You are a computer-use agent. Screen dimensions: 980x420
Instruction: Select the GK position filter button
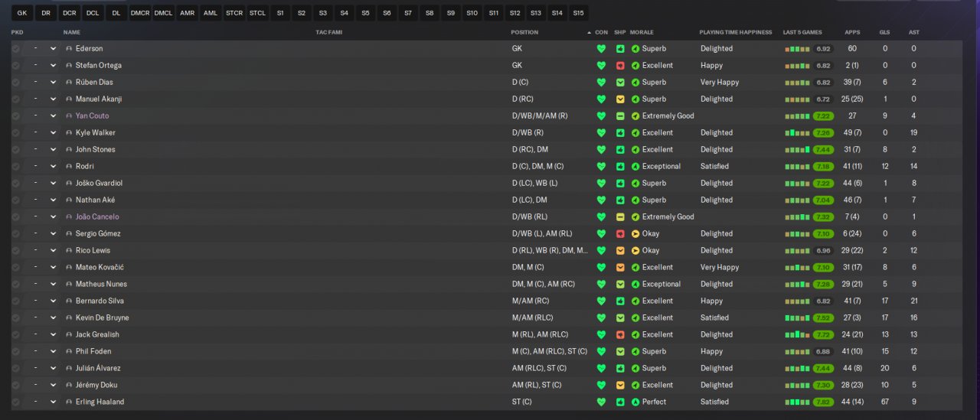[21, 13]
